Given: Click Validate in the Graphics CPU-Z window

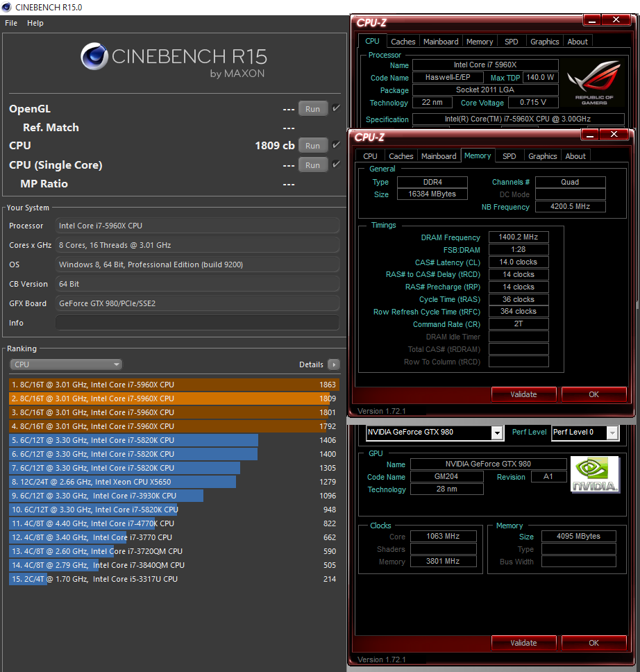Looking at the screenshot, I should [523, 643].
